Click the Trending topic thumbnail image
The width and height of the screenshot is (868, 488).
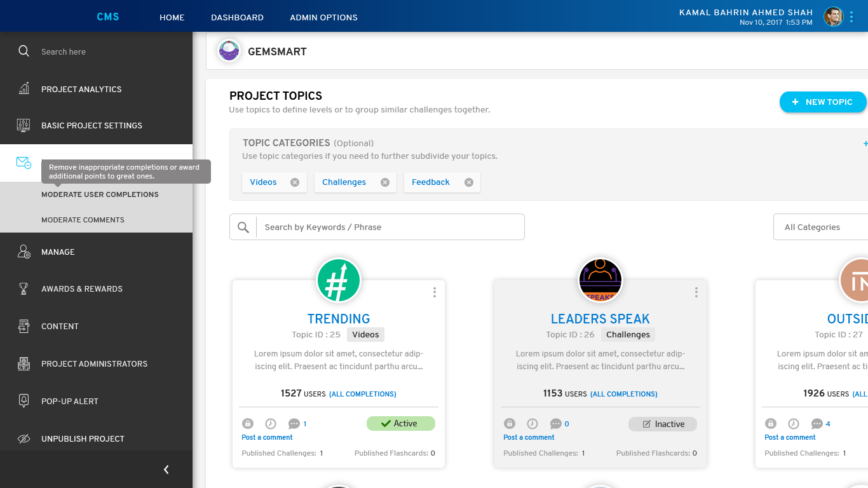click(x=339, y=280)
